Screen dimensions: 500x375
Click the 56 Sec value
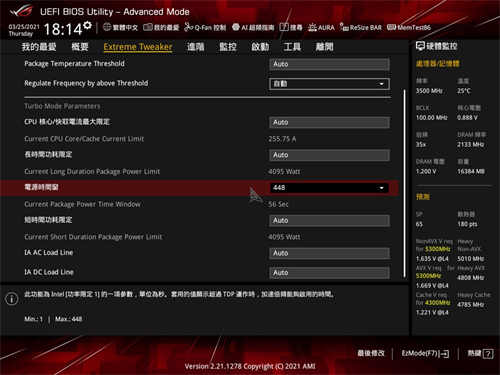pos(279,204)
